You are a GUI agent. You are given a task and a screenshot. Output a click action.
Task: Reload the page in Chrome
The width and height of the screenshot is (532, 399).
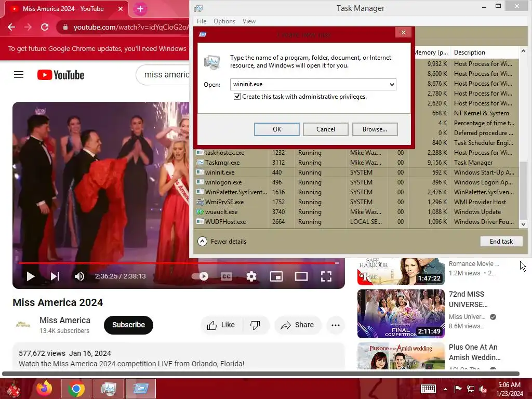pyautogui.click(x=45, y=27)
